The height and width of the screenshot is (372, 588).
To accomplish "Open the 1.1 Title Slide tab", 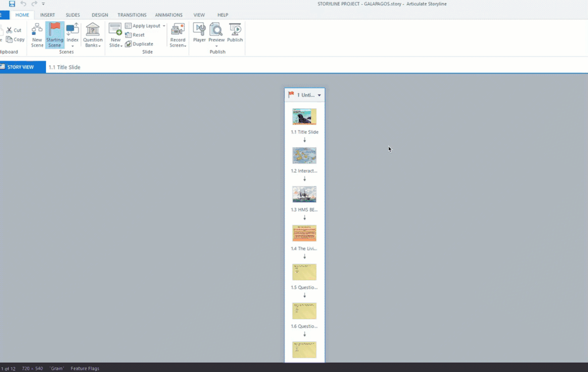I will (64, 67).
